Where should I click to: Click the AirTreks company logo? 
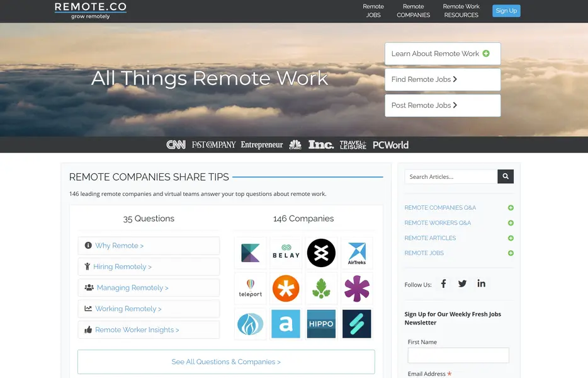tap(356, 253)
